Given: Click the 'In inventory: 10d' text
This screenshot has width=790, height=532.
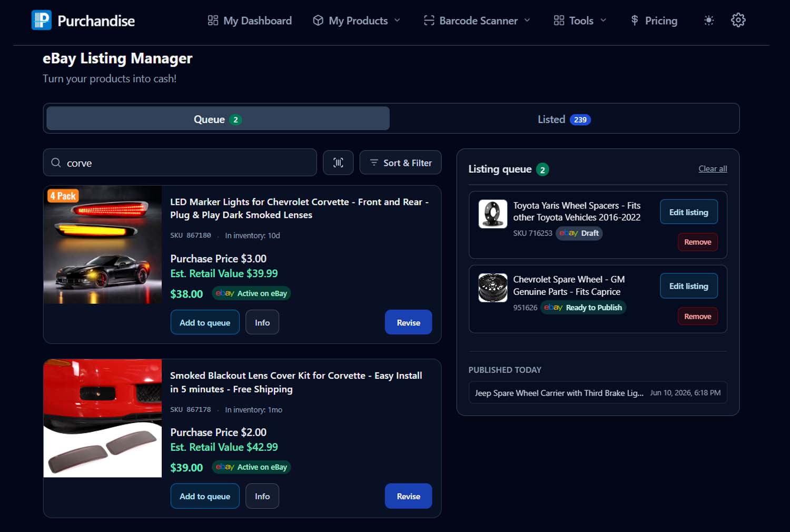Looking at the screenshot, I should click(252, 235).
